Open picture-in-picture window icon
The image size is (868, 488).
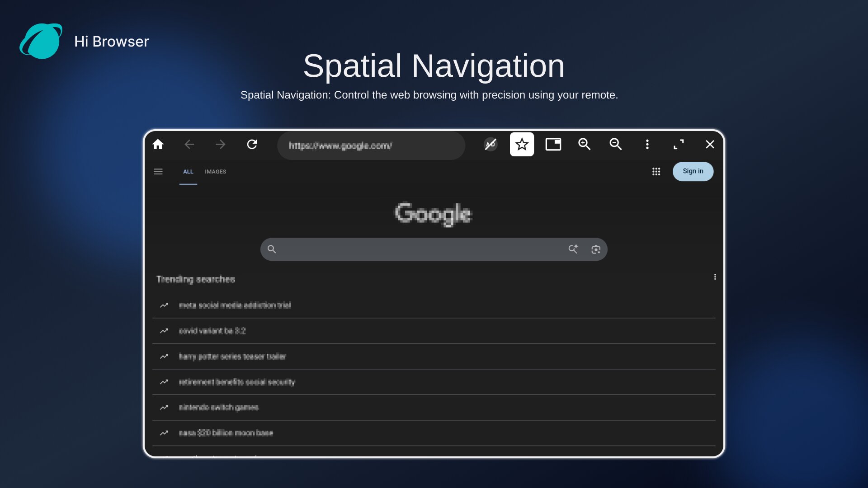pos(553,145)
